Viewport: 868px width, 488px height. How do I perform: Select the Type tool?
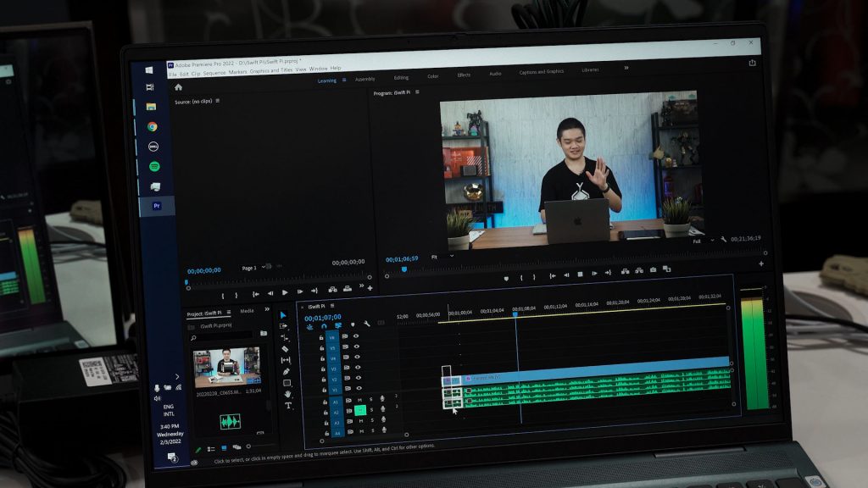pos(288,406)
